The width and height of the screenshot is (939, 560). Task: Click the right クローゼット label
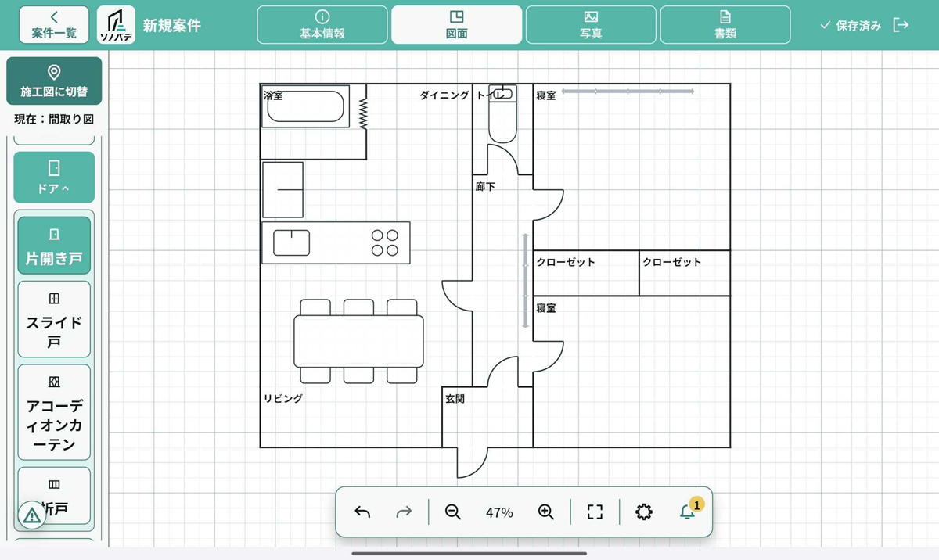click(672, 262)
